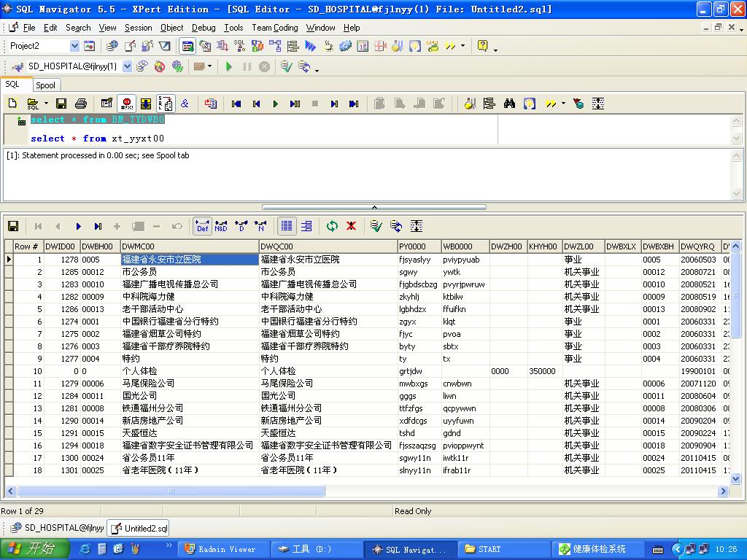Save the SQL script with disk icon
747x560 pixels.
click(x=61, y=104)
